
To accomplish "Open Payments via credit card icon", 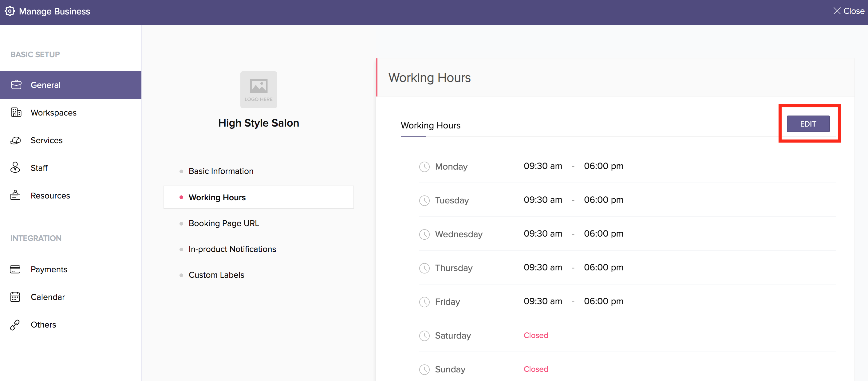I will [15, 269].
